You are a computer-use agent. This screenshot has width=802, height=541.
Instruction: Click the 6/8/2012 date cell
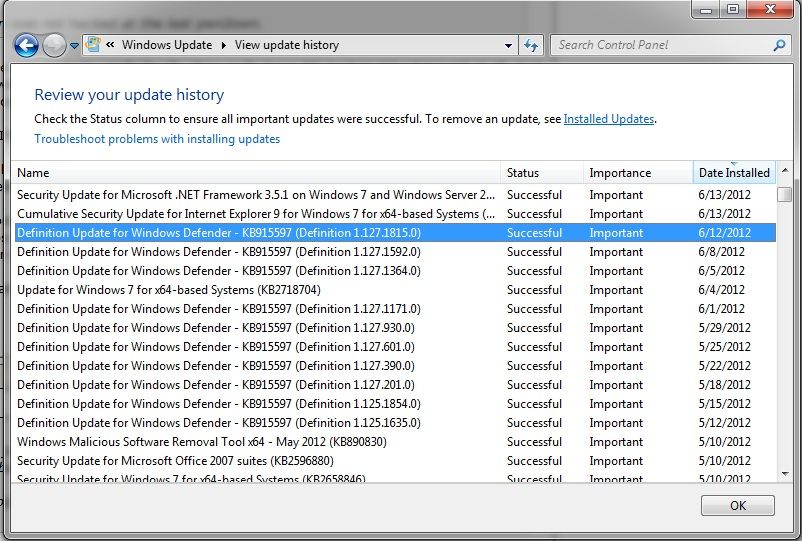click(721, 252)
